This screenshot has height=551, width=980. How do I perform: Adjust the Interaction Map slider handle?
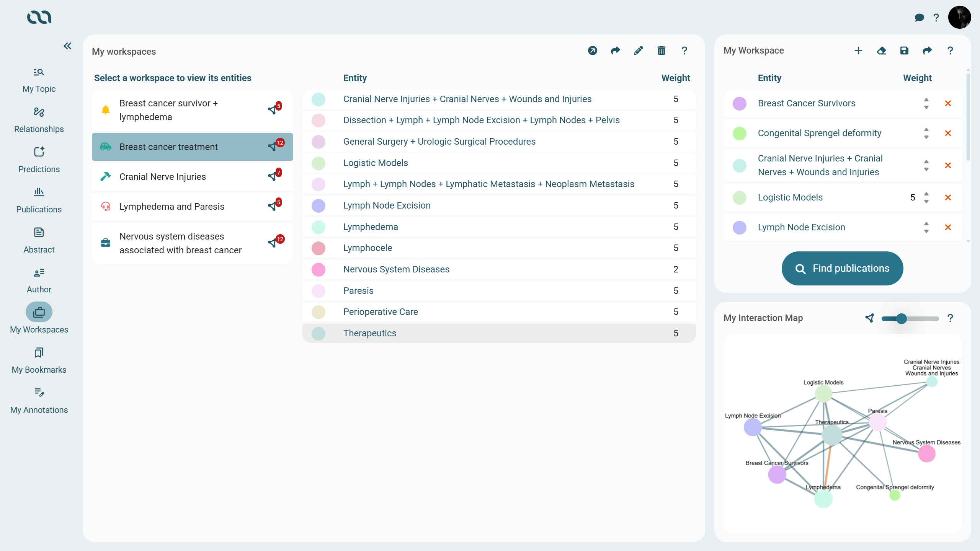[x=902, y=318]
